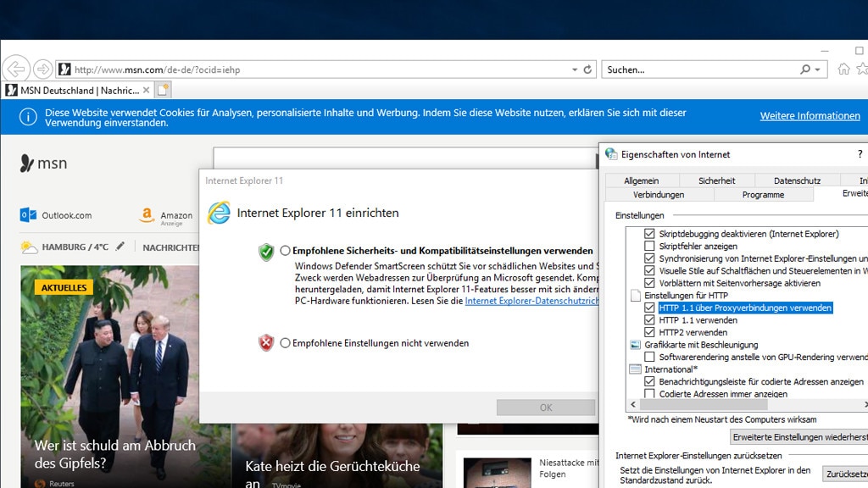Click the MSN site icon in address bar
This screenshot has height=488, width=868.
64,69
